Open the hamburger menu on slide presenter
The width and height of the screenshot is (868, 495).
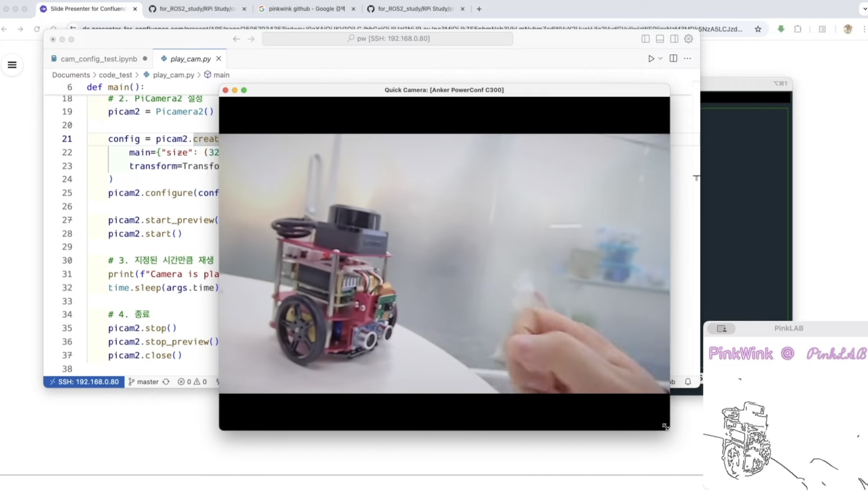[12, 65]
